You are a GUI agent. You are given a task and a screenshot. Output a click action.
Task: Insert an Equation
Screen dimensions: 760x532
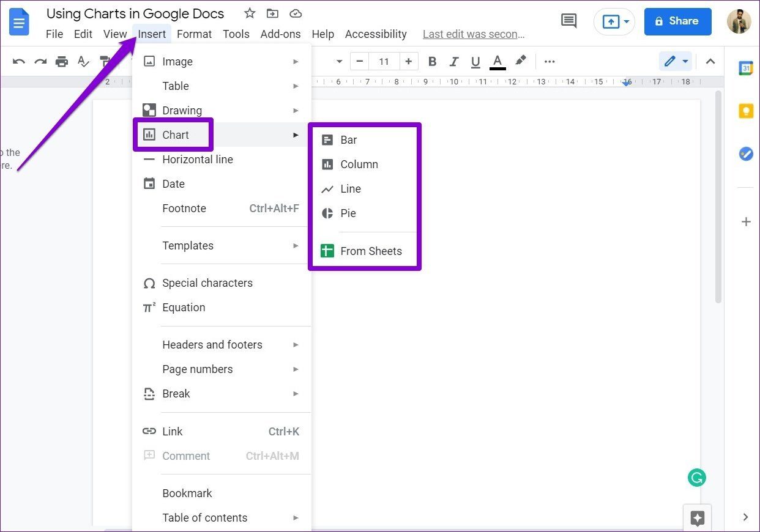point(222,308)
